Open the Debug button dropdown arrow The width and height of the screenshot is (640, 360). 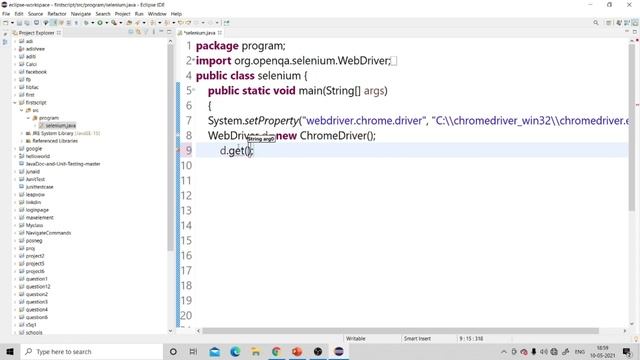tap(93, 23)
